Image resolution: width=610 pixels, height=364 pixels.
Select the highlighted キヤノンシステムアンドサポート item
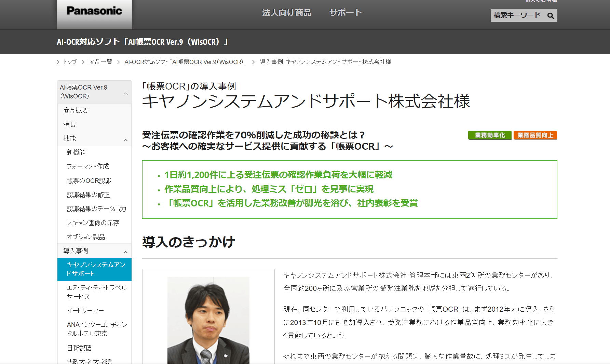94,269
